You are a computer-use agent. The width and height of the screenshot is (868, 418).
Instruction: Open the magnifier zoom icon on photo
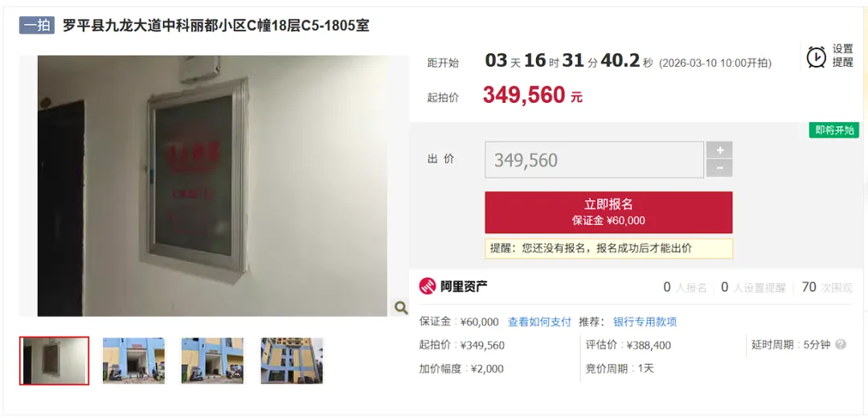pos(400,307)
